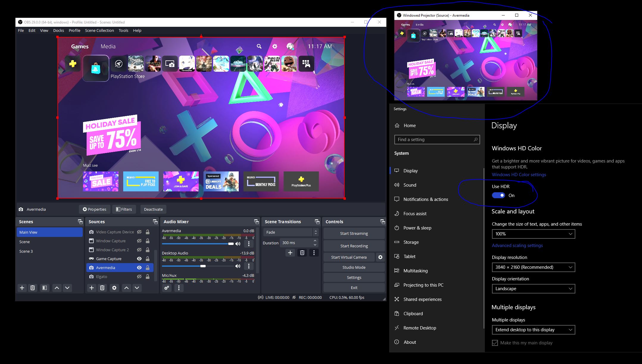This screenshot has height=364, width=642.
Task: Expand the Display resolution dropdown
Action: [533, 267]
